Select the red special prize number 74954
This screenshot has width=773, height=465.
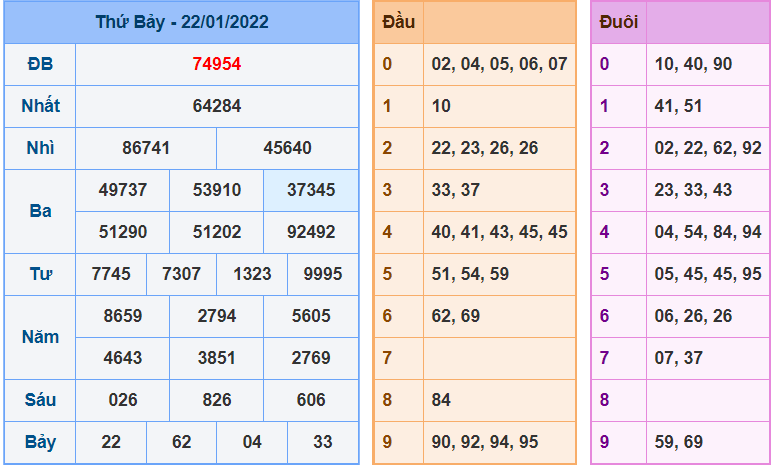217,64
